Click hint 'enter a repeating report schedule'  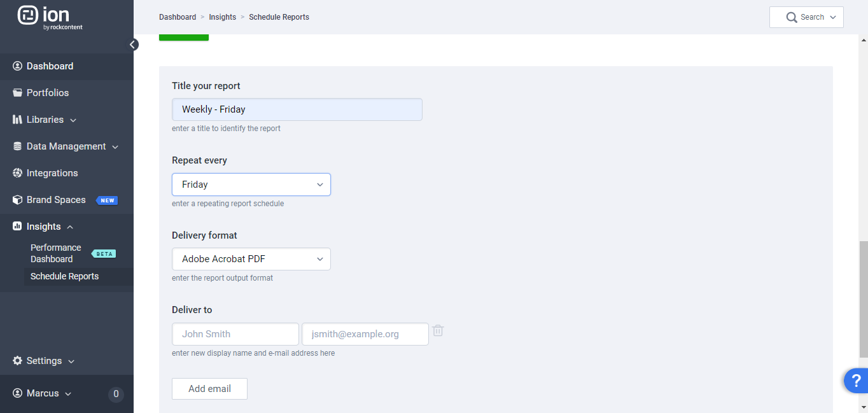point(228,204)
